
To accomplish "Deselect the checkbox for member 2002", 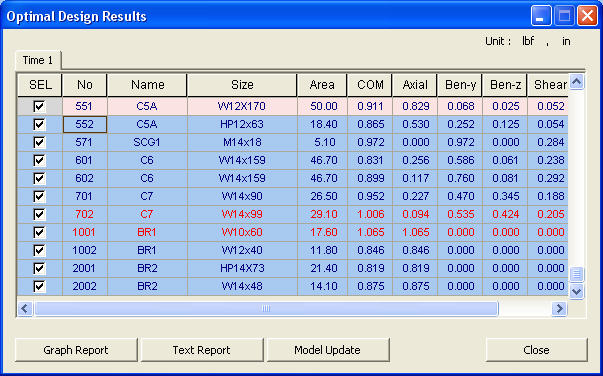I will click(x=39, y=286).
